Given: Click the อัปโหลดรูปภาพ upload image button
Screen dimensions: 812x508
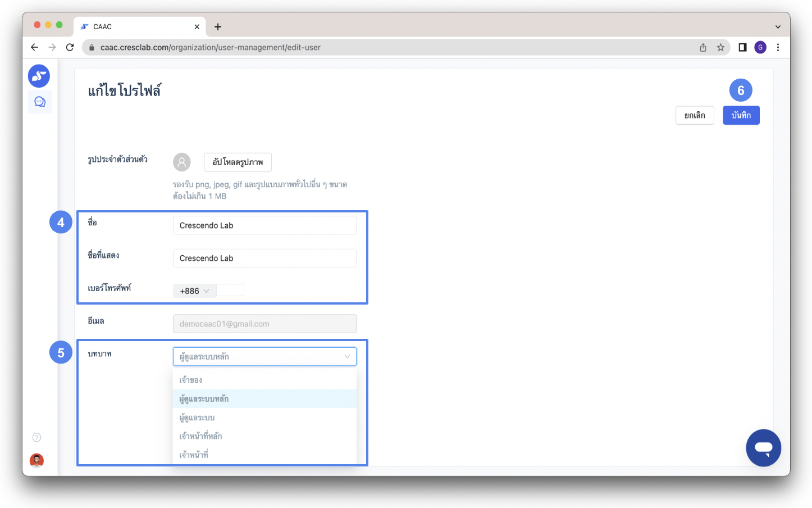Looking at the screenshot, I should 238,162.
